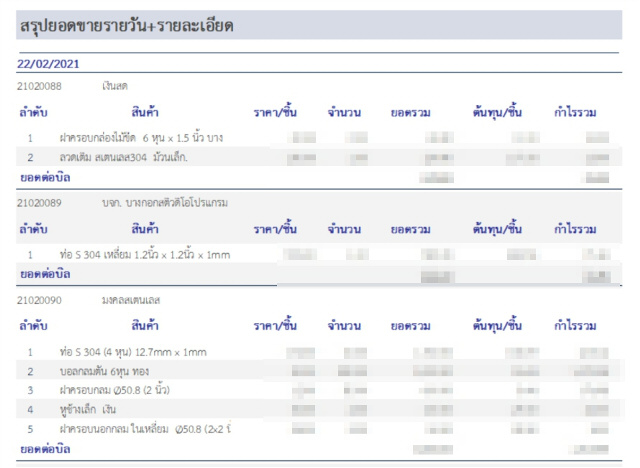The height and width of the screenshot is (468, 640).
Task: Click row number '3' beside 'ฝาครอบกลม Ø50.8'
Action: 30,390
